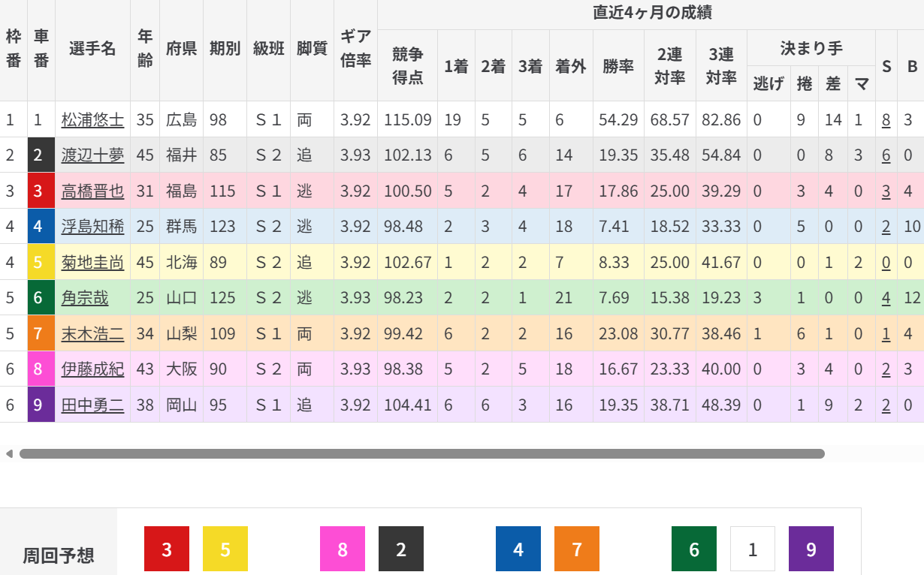Select black number 2 badge in 周回予想

coord(400,549)
